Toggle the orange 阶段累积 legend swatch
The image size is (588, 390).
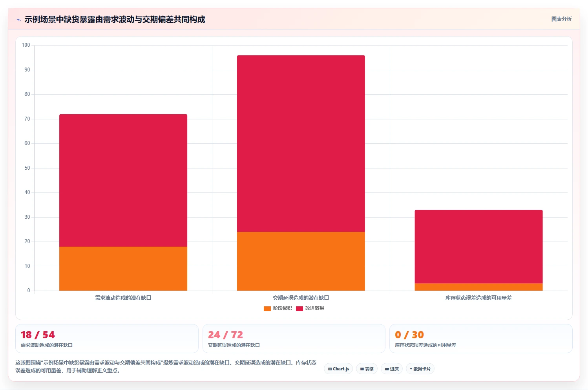coord(267,309)
